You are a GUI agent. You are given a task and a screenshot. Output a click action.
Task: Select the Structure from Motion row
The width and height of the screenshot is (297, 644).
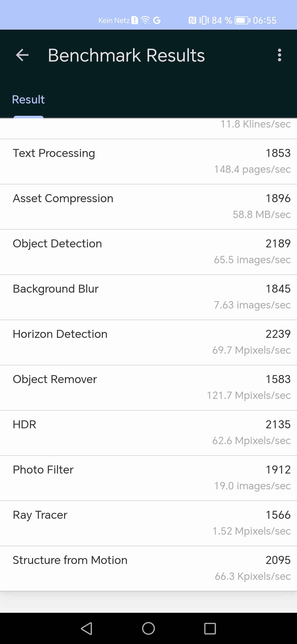(x=148, y=569)
